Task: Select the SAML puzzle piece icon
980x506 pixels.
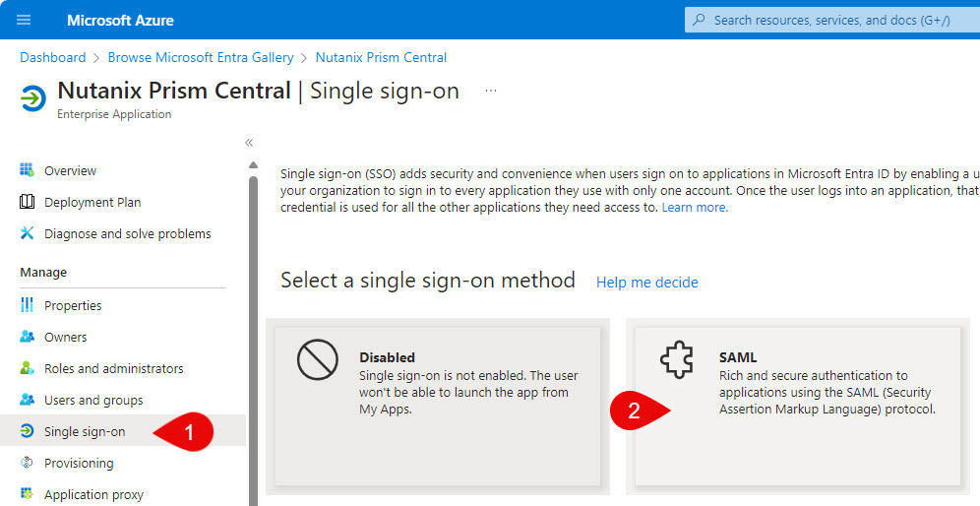Action: 677,359
